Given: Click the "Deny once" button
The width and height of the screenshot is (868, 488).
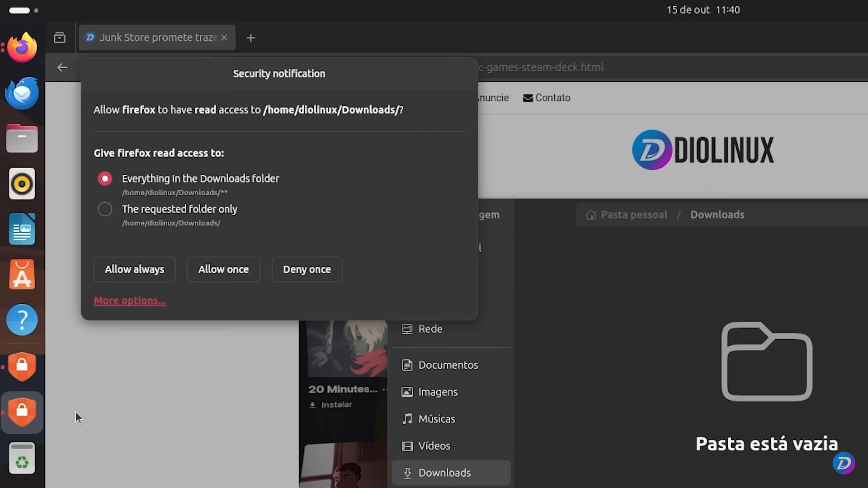Looking at the screenshot, I should (307, 269).
